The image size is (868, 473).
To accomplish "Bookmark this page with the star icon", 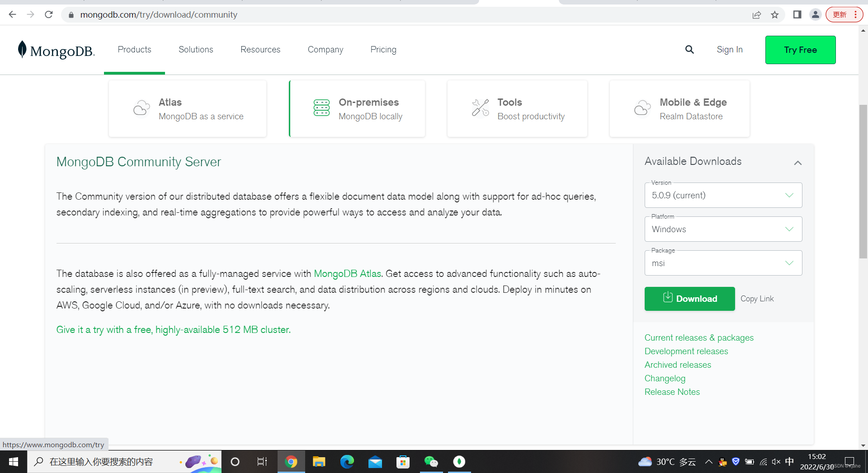I will click(775, 14).
